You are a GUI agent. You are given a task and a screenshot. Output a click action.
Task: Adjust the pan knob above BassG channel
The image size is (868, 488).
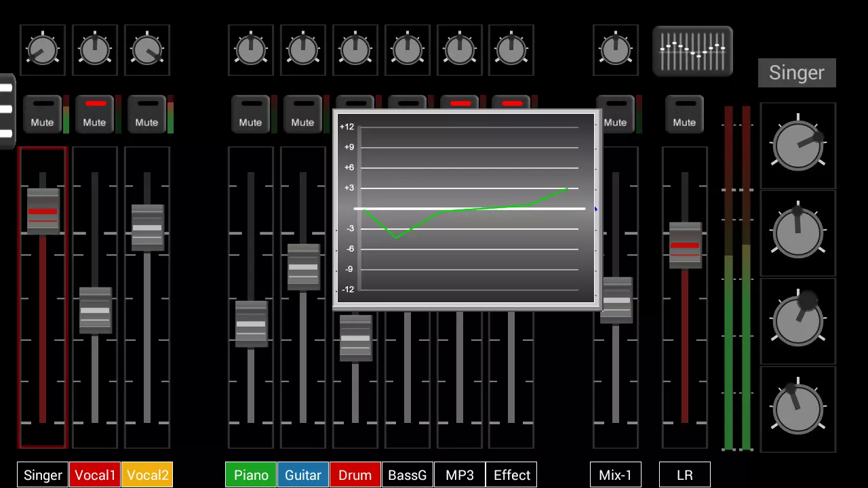(x=408, y=50)
